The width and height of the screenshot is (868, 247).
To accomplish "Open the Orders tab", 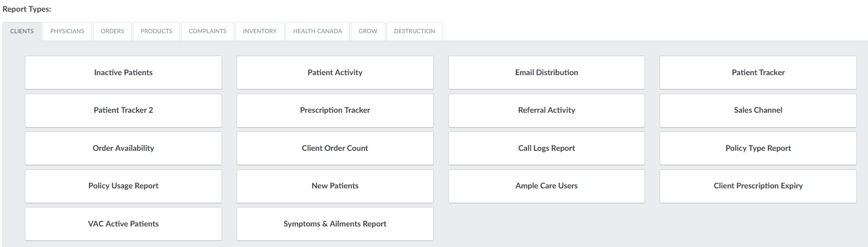I will click(x=112, y=31).
